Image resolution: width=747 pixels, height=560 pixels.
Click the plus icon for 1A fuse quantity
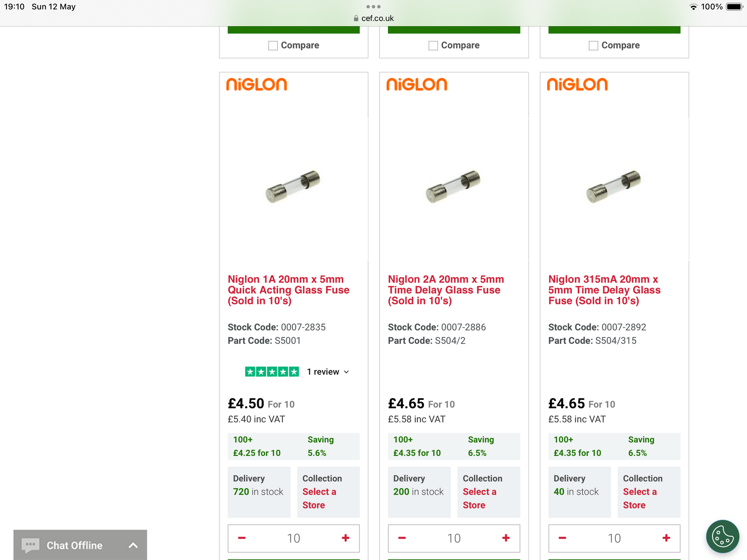click(x=345, y=538)
